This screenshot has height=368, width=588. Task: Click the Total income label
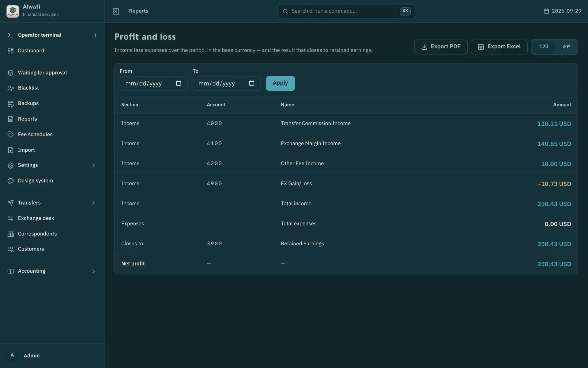point(296,204)
